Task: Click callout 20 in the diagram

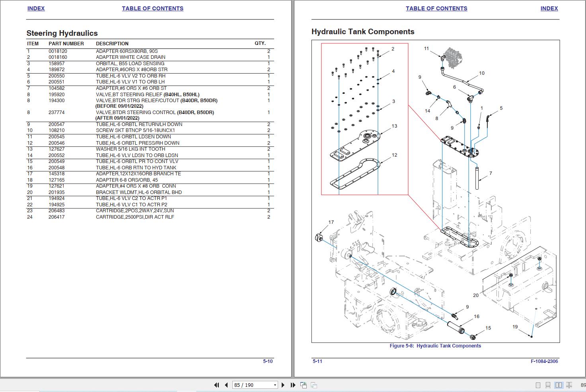Action: click(x=476, y=295)
